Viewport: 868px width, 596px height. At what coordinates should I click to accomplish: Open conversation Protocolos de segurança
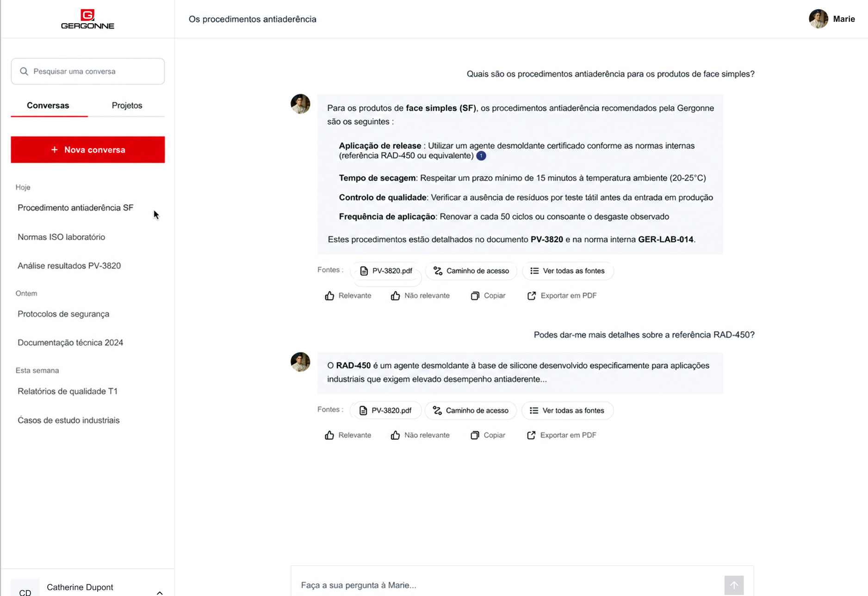point(63,313)
